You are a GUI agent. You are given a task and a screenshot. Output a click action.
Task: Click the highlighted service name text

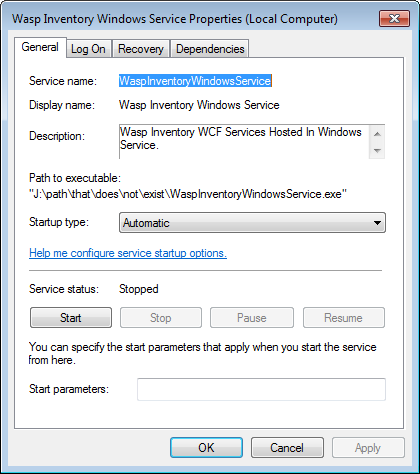(x=195, y=81)
